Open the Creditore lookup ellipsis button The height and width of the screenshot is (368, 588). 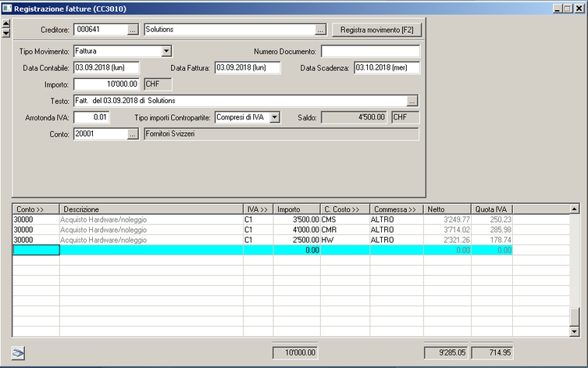pyautogui.click(x=133, y=30)
